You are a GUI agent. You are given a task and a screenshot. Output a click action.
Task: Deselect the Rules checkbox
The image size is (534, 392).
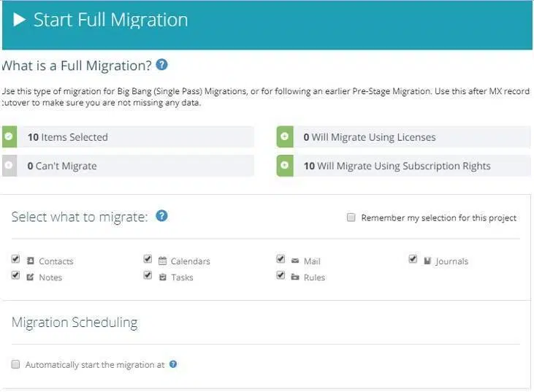click(x=281, y=276)
